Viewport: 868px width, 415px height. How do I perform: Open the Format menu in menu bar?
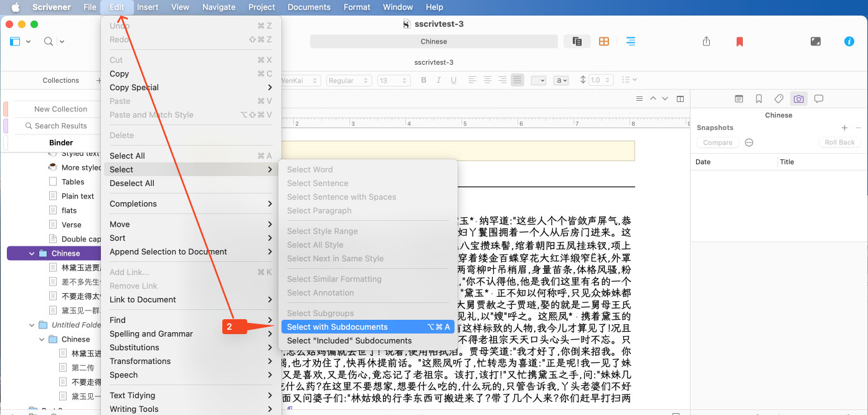point(357,7)
